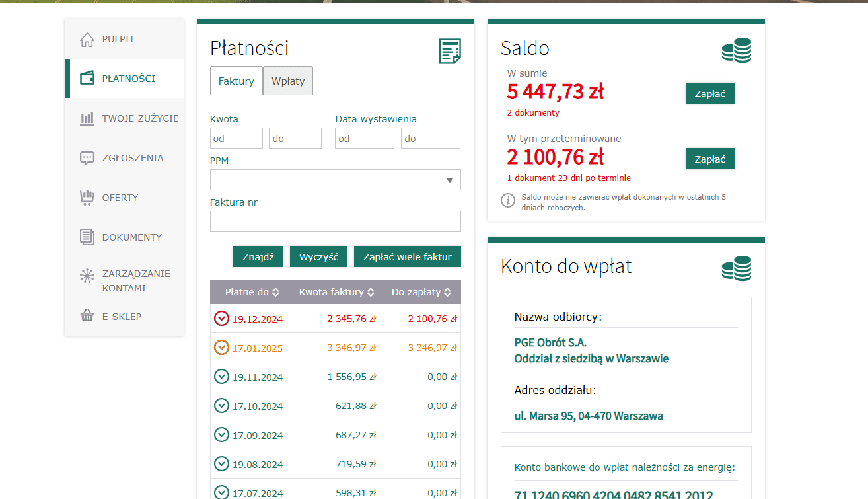Click the Pulpit home icon
Viewport: 868px width, 499px height.
click(x=87, y=40)
